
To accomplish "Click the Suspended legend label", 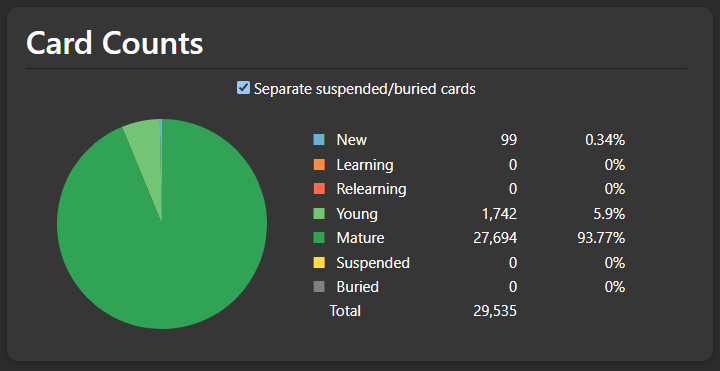I will (373, 263).
